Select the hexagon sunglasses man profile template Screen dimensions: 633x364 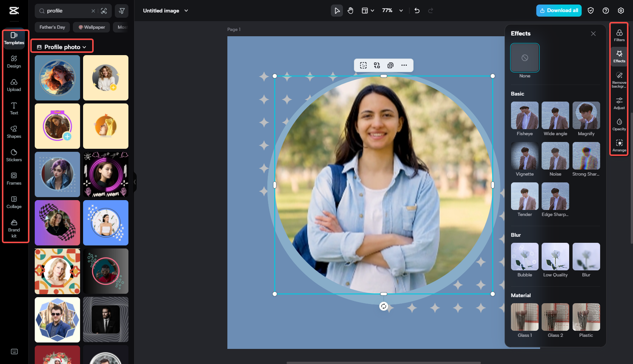tap(57, 319)
